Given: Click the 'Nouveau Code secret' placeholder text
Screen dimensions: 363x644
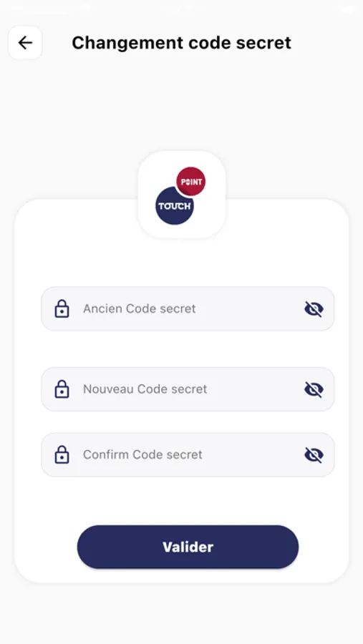Looking at the screenshot, I should pos(145,389).
